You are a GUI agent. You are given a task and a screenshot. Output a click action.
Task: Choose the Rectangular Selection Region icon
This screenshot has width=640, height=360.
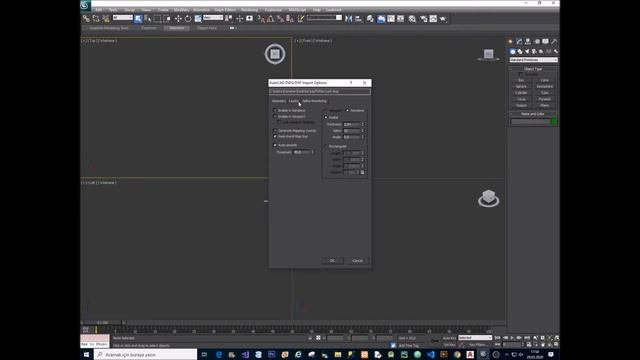pos(158,19)
